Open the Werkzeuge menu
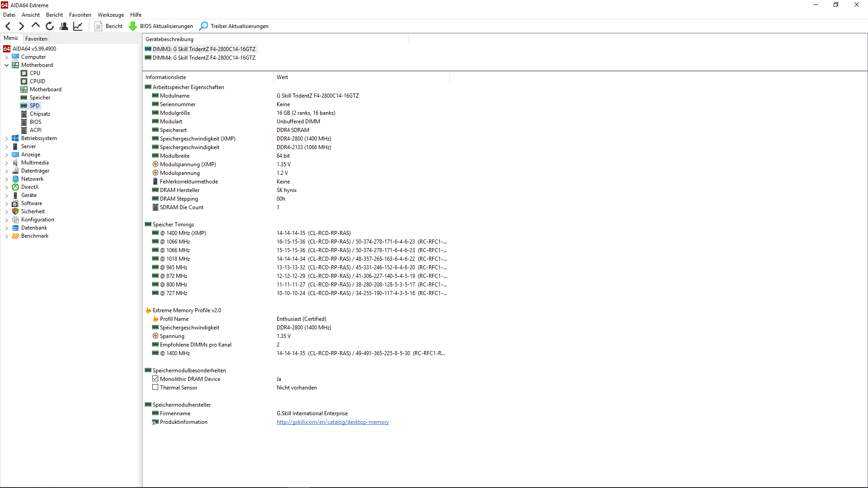The width and height of the screenshot is (868, 488). click(110, 15)
